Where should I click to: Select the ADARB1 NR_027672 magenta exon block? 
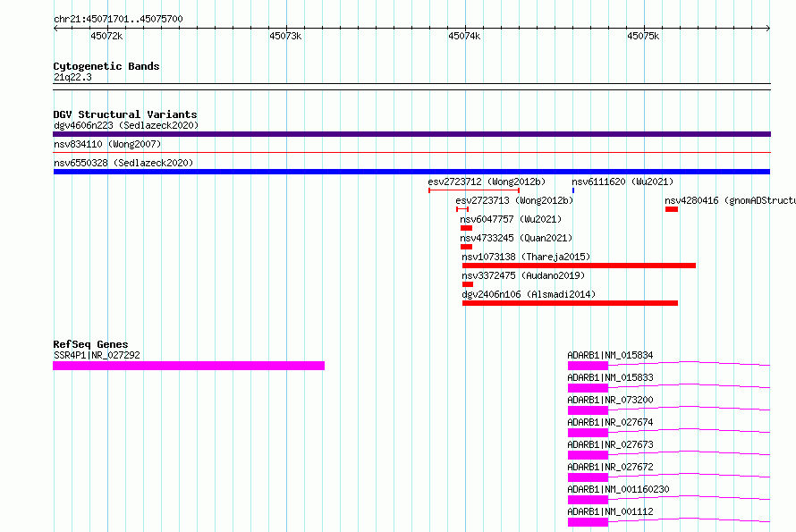point(588,477)
